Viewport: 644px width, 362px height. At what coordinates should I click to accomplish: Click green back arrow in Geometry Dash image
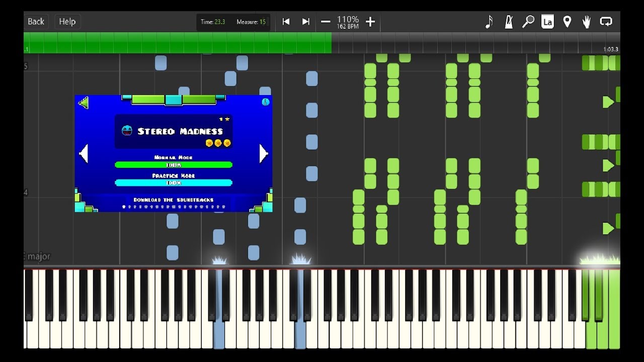tap(84, 103)
